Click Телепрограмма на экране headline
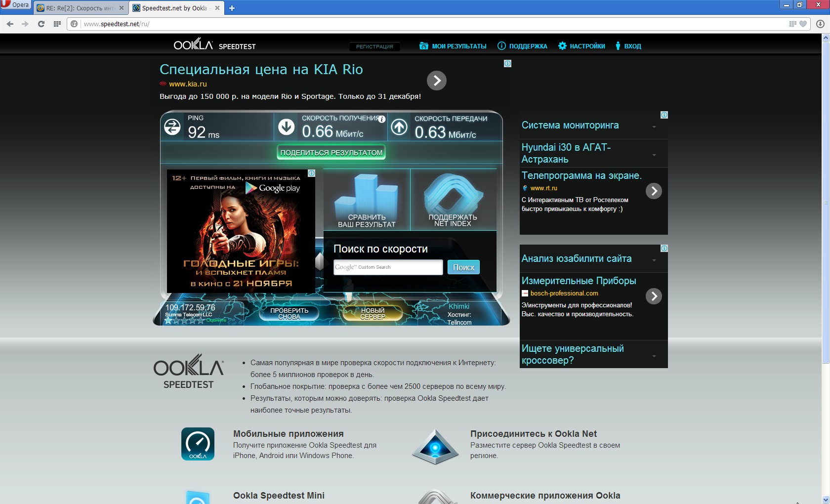The image size is (830, 504). [x=581, y=175]
